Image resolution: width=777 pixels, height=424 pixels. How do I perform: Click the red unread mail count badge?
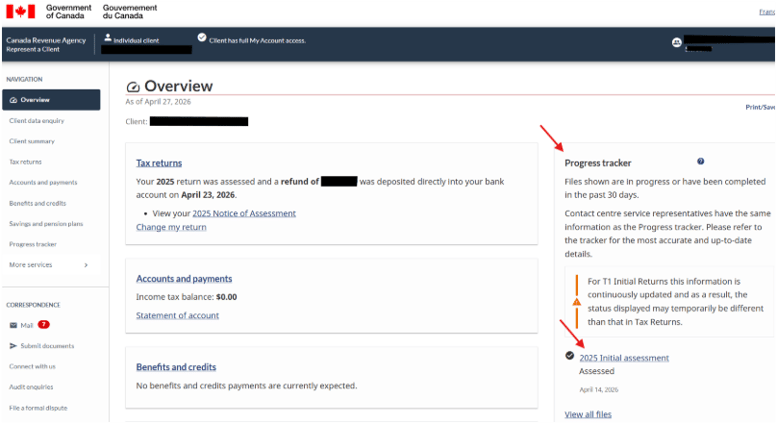pos(44,325)
